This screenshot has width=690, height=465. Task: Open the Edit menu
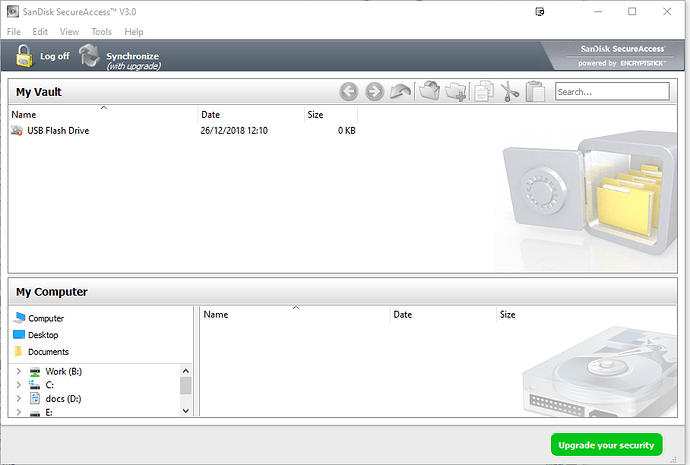pyautogui.click(x=40, y=32)
